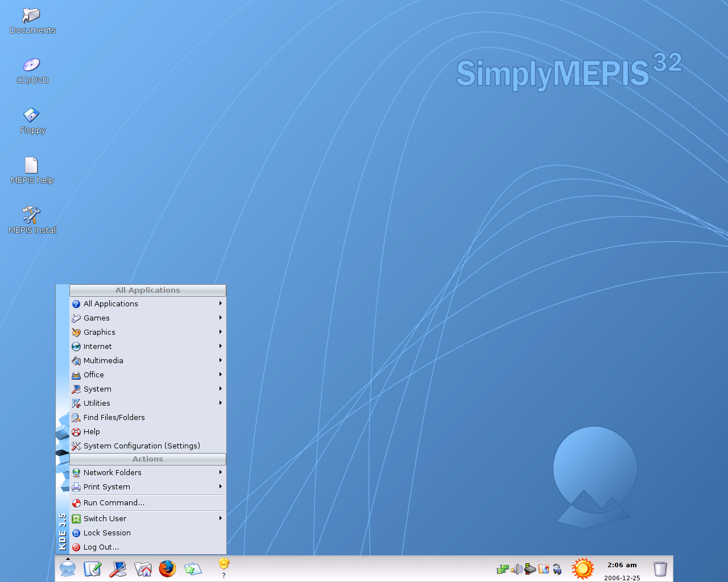The height and width of the screenshot is (582, 728).
Task: Select Lock Session in menu
Action: click(x=148, y=533)
